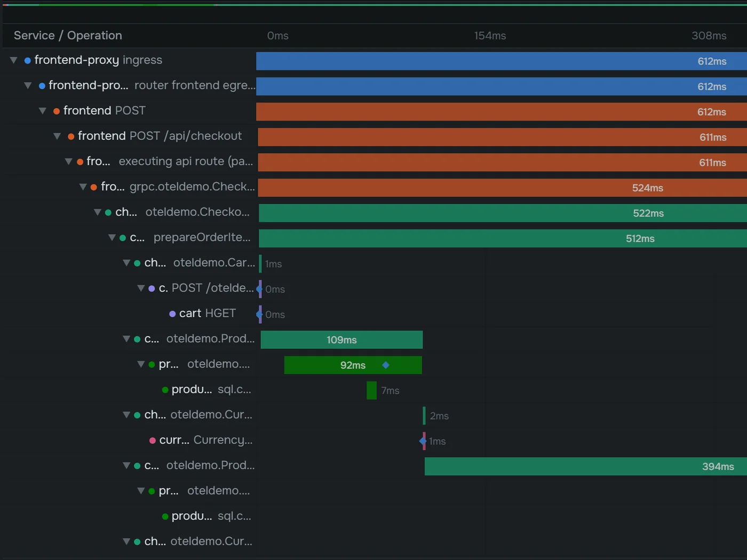
Task: Collapse the oteldemo.Car... span row
Action: 126,263
